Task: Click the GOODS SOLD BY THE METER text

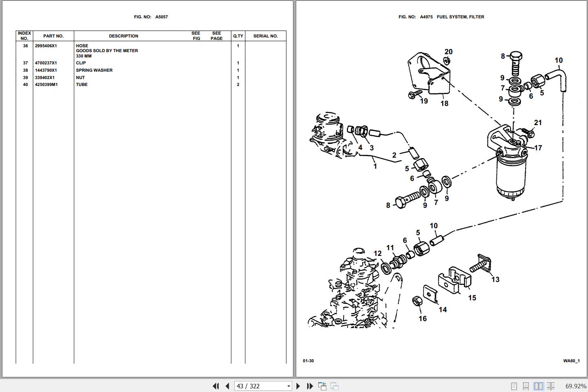Action: (x=107, y=51)
